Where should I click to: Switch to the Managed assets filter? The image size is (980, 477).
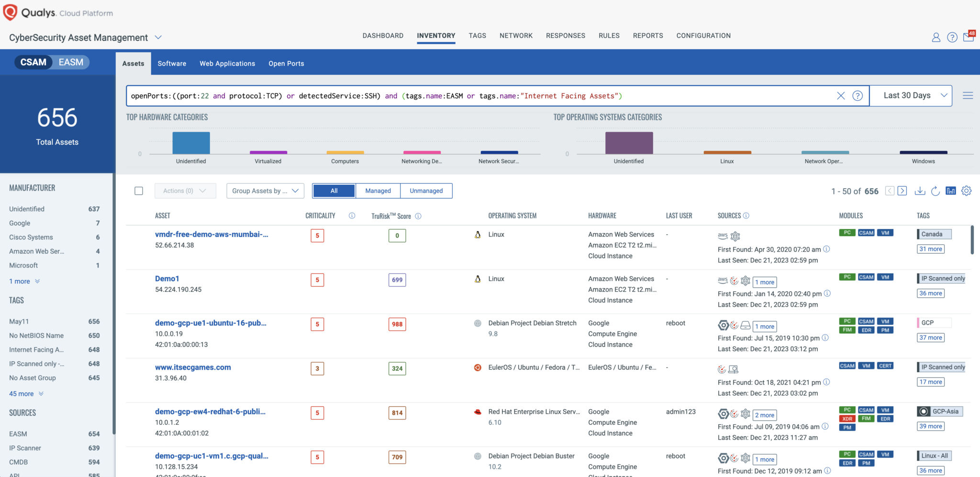pos(378,191)
